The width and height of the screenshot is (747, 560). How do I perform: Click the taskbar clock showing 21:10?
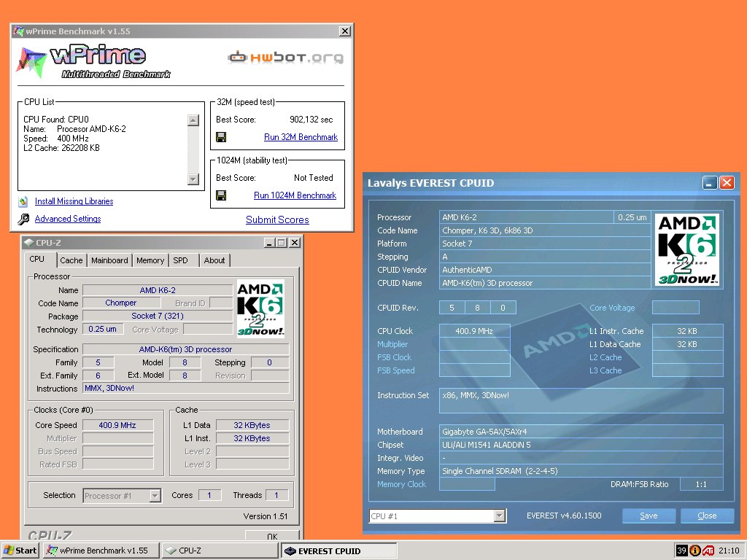click(x=729, y=551)
